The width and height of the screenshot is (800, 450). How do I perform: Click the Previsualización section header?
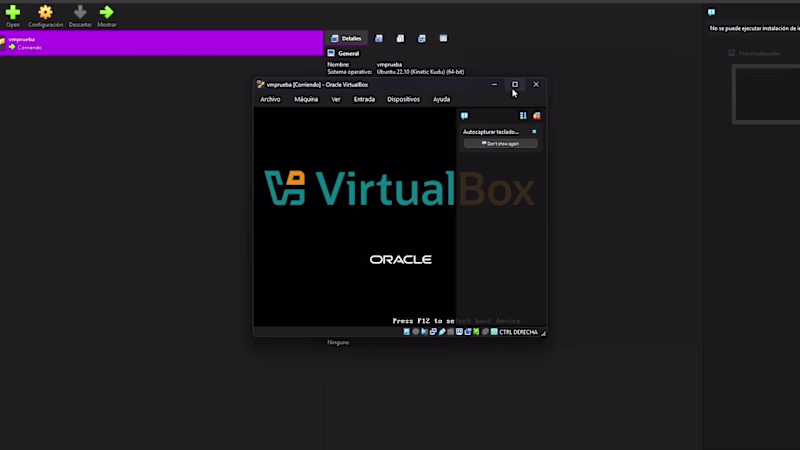click(754, 53)
